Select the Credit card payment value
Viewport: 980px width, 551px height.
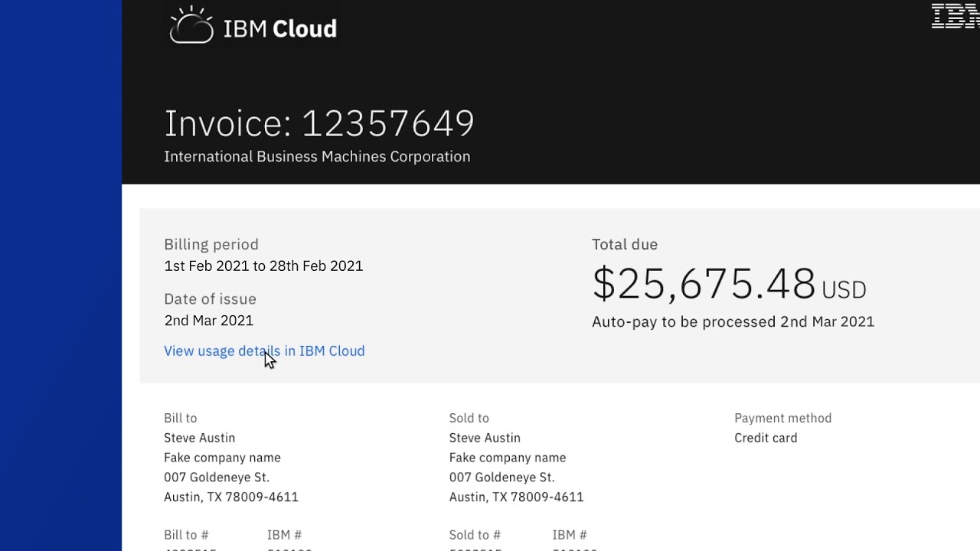point(766,438)
